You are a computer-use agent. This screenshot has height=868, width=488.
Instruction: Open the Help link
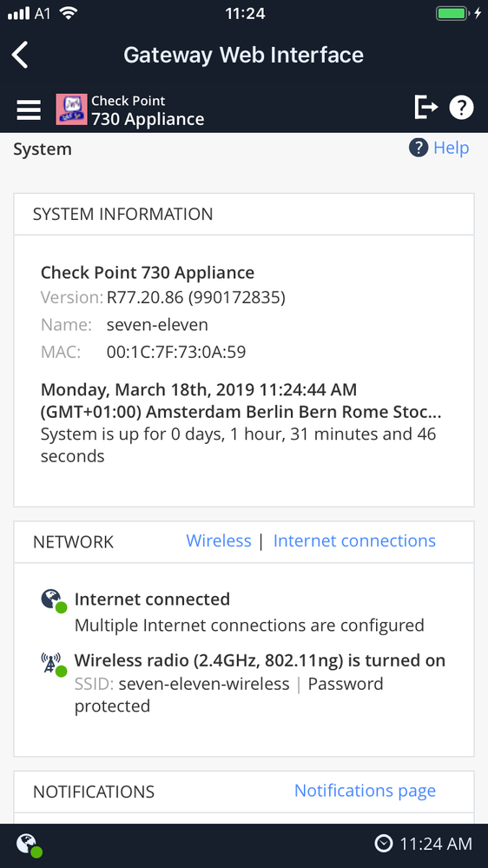(x=452, y=148)
